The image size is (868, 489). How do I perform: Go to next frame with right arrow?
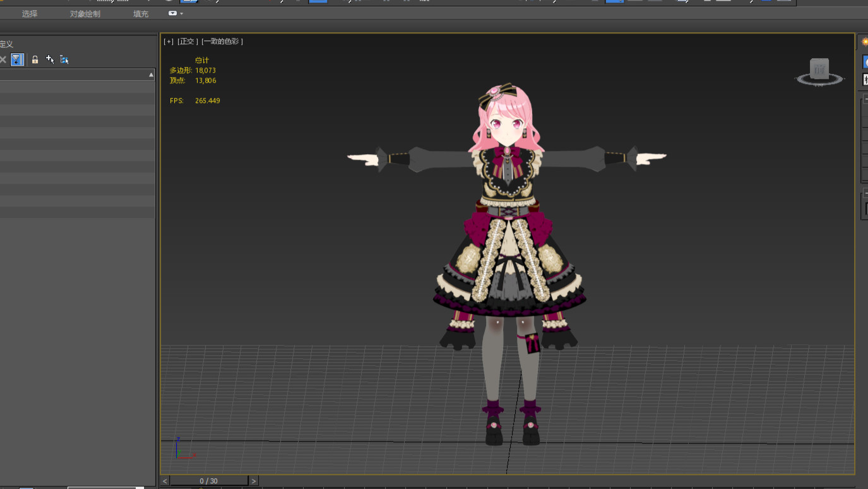tap(254, 481)
